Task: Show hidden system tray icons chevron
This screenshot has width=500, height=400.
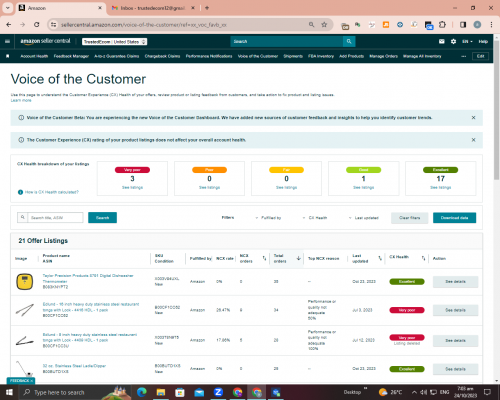Action: (414, 392)
